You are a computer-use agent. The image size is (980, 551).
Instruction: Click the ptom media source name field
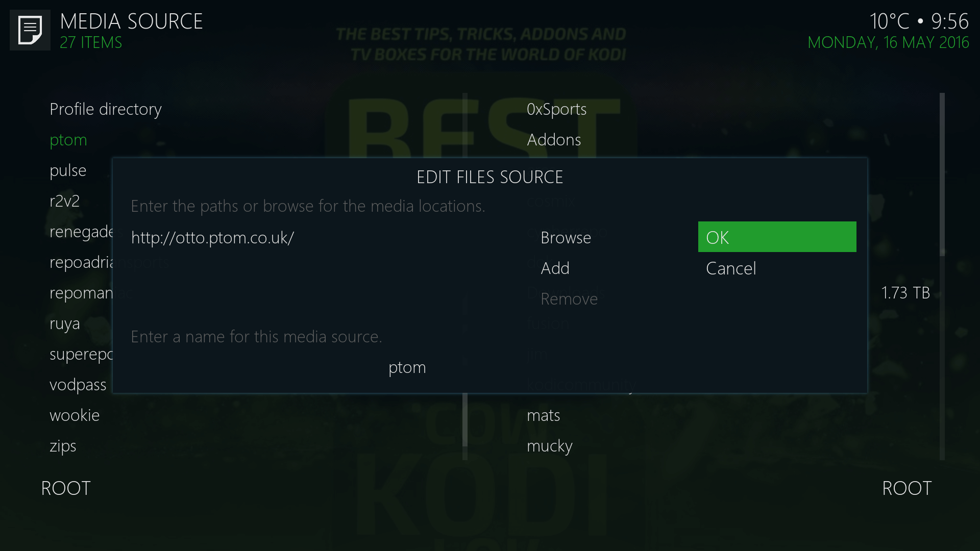407,367
